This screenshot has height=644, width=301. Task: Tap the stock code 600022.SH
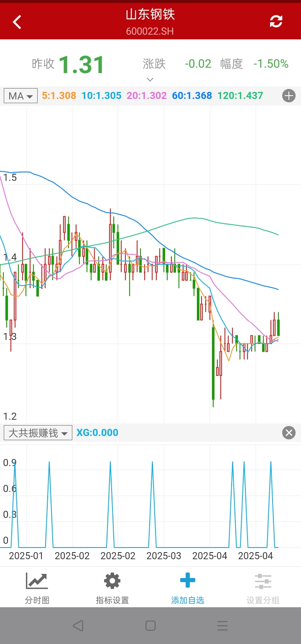[150, 31]
